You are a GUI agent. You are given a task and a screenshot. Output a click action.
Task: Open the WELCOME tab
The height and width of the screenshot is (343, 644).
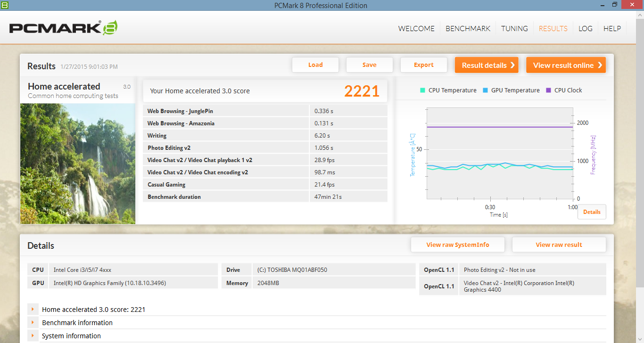pyautogui.click(x=416, y=28)
